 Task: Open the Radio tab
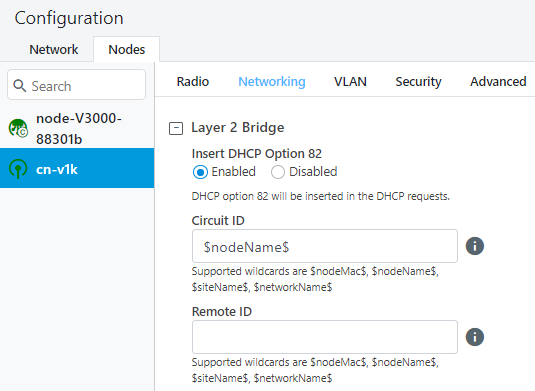click(193, 82)
